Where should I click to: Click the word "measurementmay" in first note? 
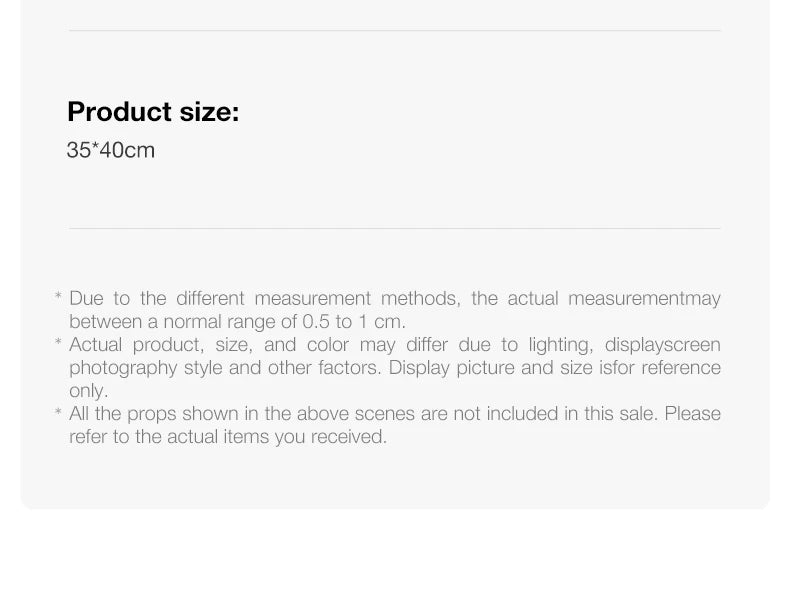pyautogui.click(x=644, y=298)
